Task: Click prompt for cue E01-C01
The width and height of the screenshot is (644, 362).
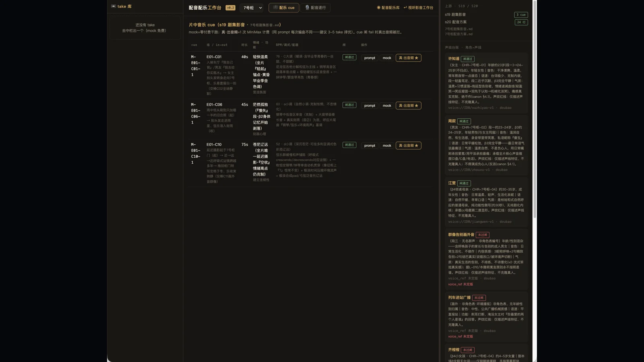Action: pos(369,58)
